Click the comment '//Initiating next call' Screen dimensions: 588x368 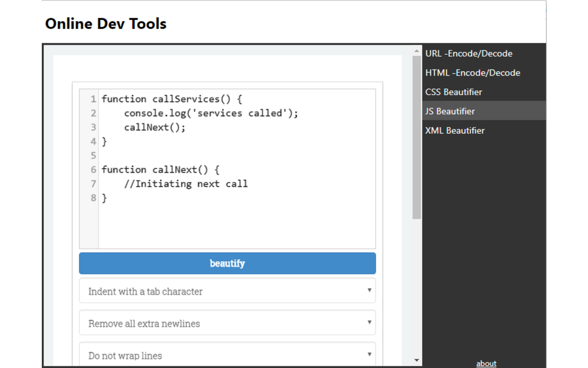coord(186,184)
